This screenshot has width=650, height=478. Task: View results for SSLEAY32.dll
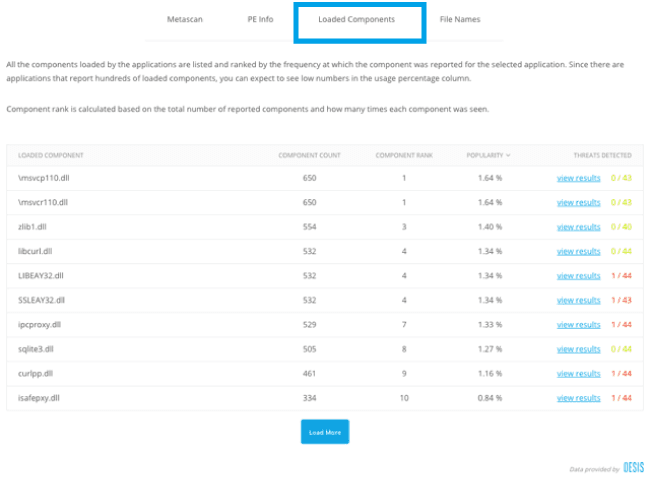tap(578, 300)
